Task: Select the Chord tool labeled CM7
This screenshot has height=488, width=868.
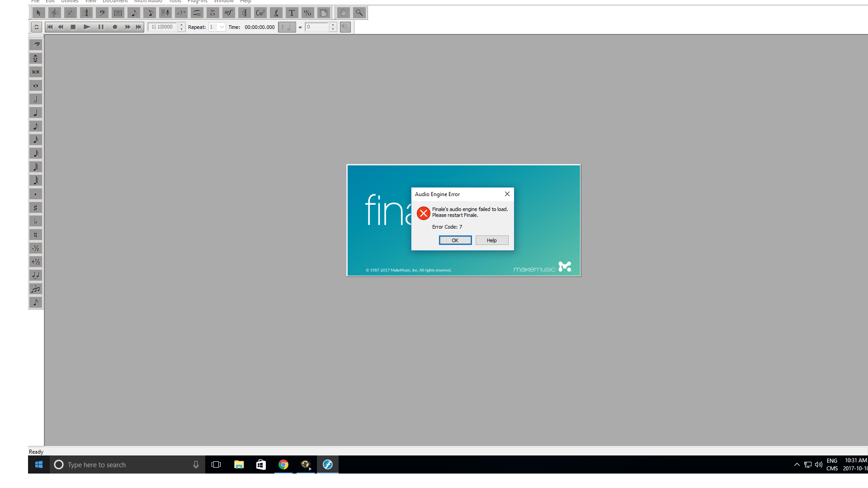Action: 260,13
